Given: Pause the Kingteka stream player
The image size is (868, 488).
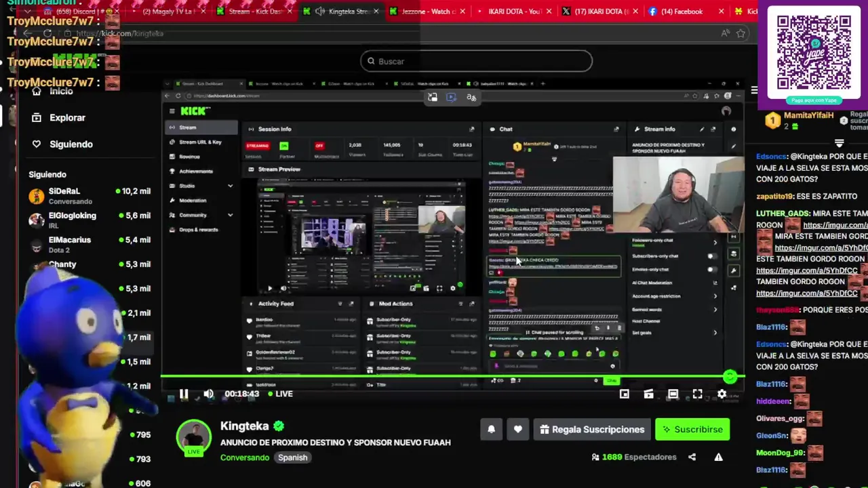Looking at the screenshot, I should click(x=184, y=394).
